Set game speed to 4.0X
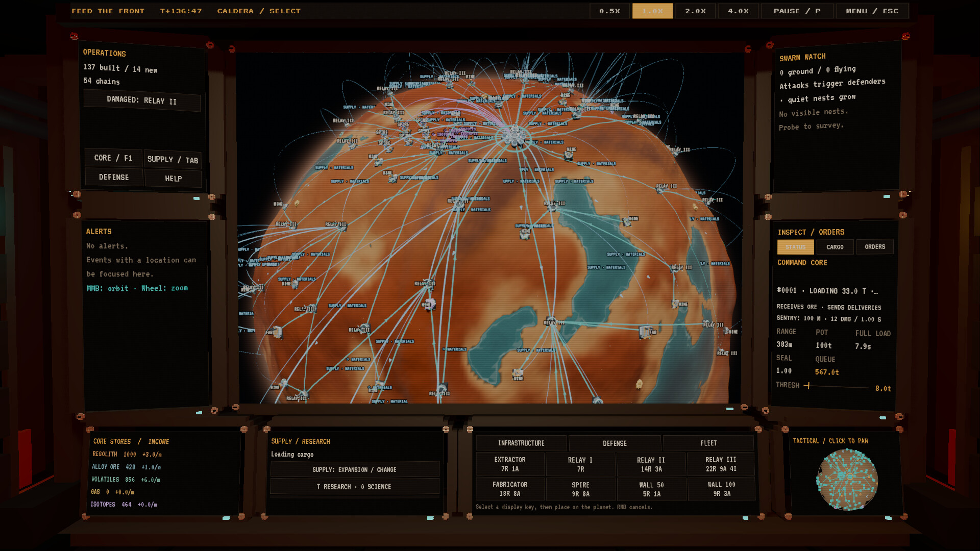The image size is (980, 551). (x=738, y=11)
